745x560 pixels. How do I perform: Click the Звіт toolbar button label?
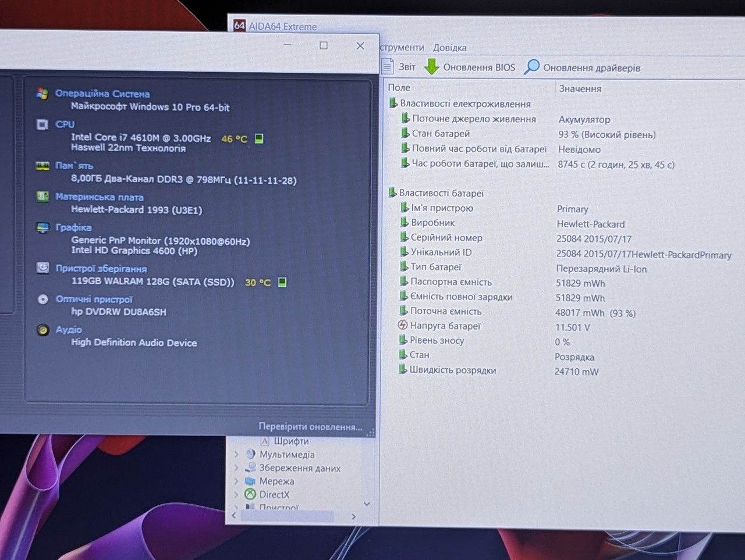click(x=407, y=67)
